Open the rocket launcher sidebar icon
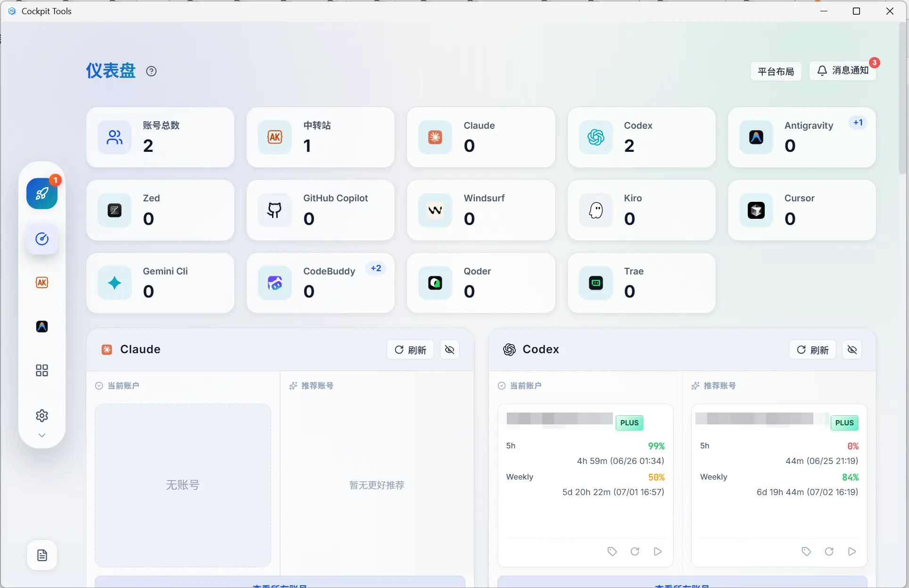The height and width of the screenshot is (588, 909). click(x=42, y=193)
